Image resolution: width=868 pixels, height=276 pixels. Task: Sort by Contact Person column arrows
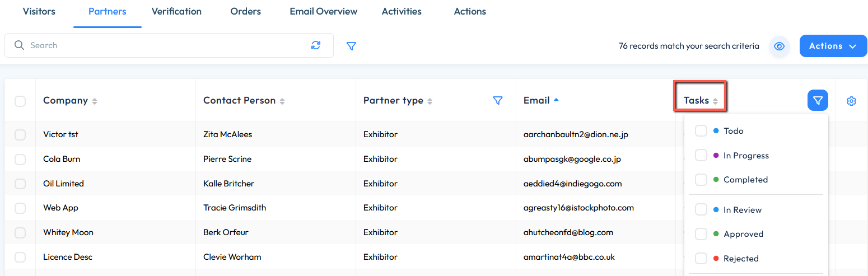tap(282, 101)
